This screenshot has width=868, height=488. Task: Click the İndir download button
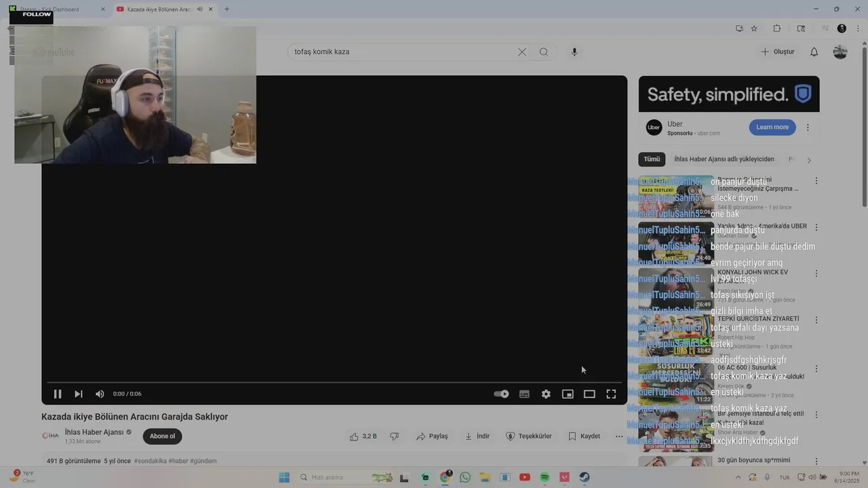[x=477, y=436]
